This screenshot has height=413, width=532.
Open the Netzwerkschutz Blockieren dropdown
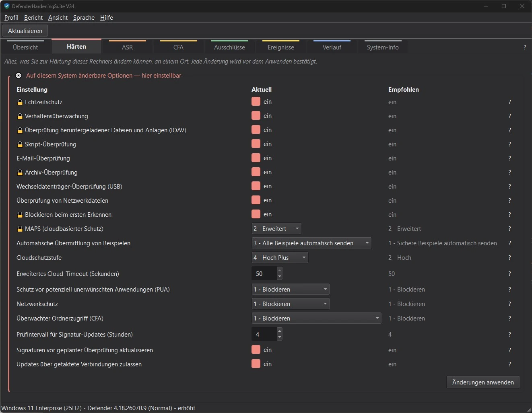coord(291,304)
